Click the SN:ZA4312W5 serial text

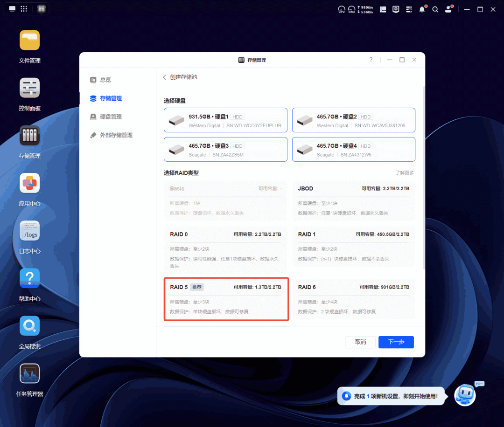tap(356, 155)
